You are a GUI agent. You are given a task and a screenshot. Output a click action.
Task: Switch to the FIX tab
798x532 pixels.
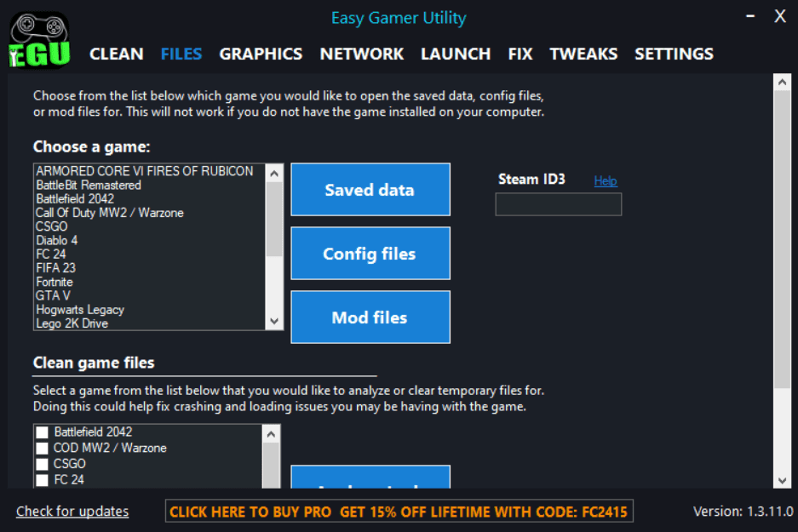pyautogui.click(x=520, y=54)
